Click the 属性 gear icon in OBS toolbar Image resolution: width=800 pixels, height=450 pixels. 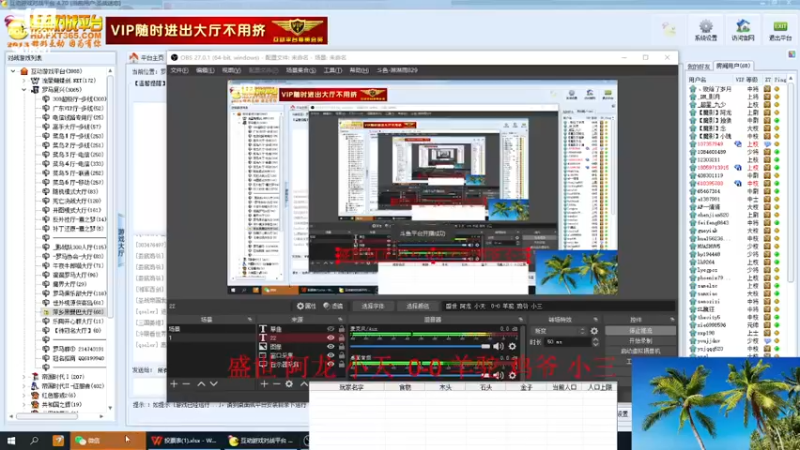(300, 306)
